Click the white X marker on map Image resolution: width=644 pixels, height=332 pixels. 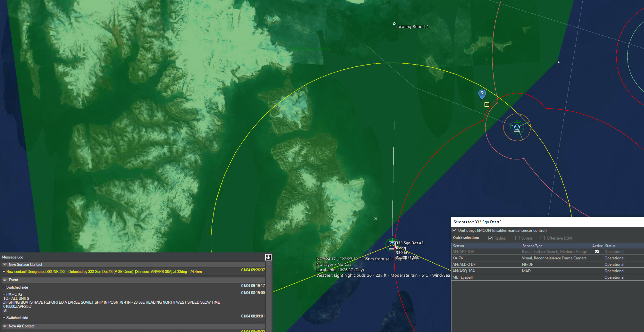point(376,219)
